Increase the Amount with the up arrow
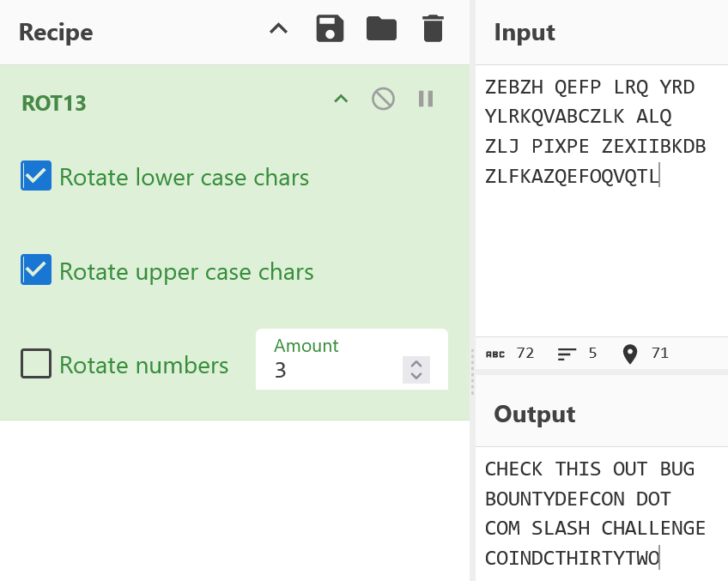This screenshot has width=728, height=581. coord(416,364)
